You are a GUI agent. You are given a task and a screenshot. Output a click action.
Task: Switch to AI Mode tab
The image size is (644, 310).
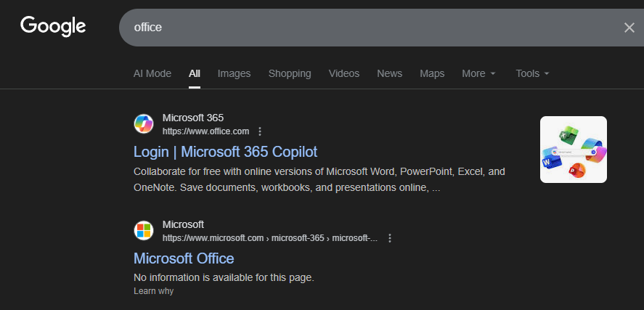click(152, 73)
